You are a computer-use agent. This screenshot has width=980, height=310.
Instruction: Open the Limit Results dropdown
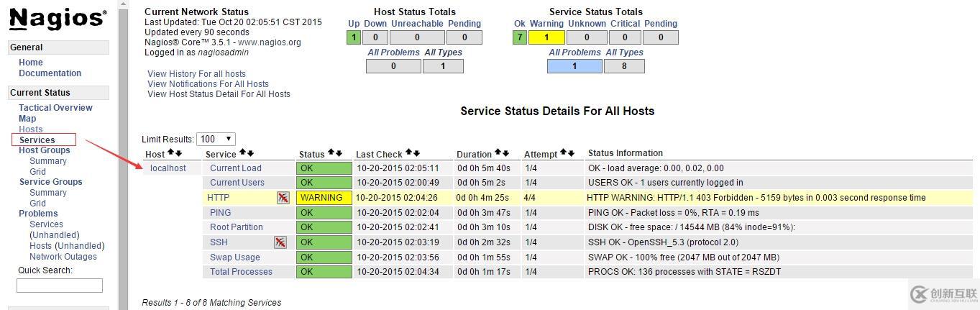click(216, 139)
